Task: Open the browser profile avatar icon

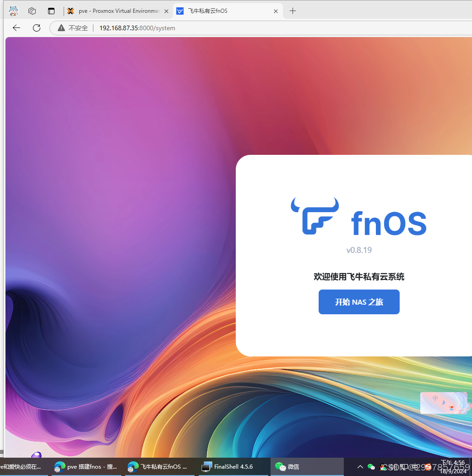Action: [x=13, y=11]
